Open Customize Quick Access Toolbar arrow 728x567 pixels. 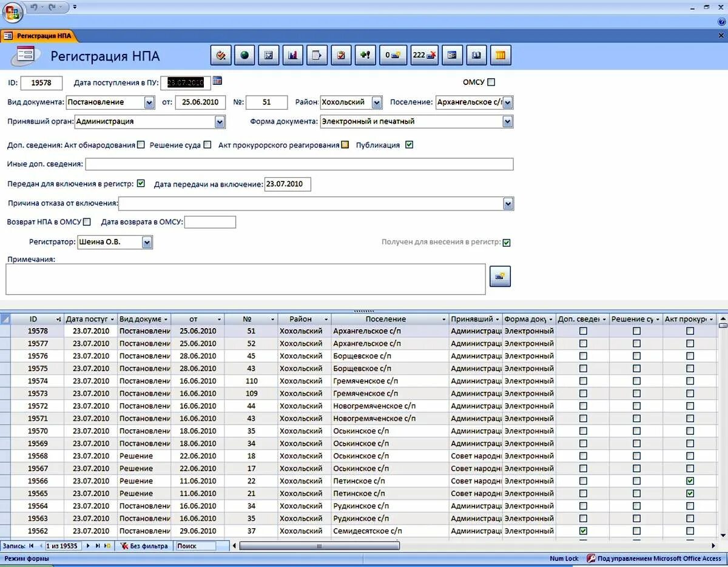(75, 7)
